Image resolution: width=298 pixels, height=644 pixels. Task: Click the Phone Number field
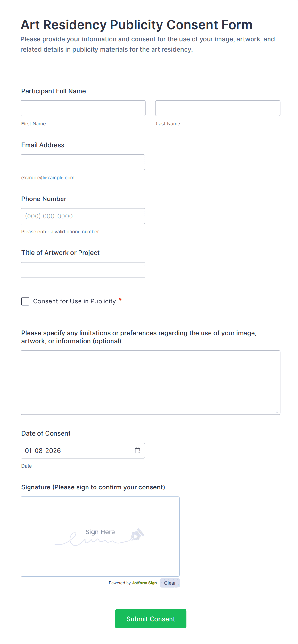tap(83, 216)
